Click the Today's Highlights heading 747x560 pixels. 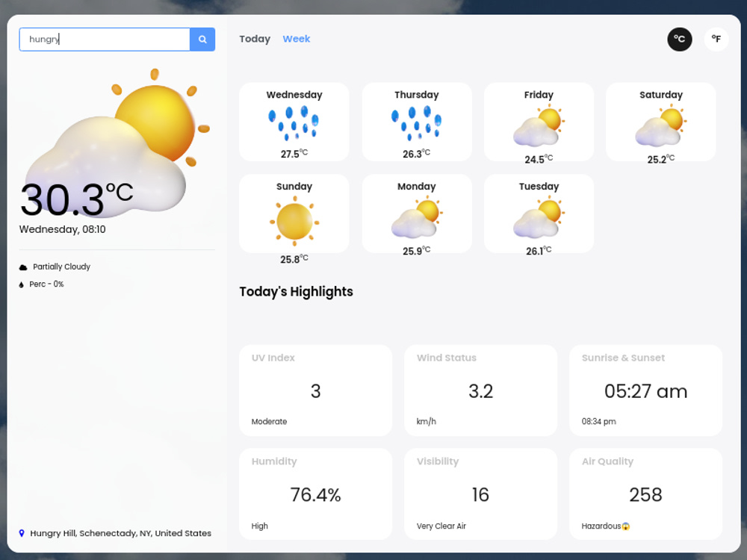click(296, 291)
